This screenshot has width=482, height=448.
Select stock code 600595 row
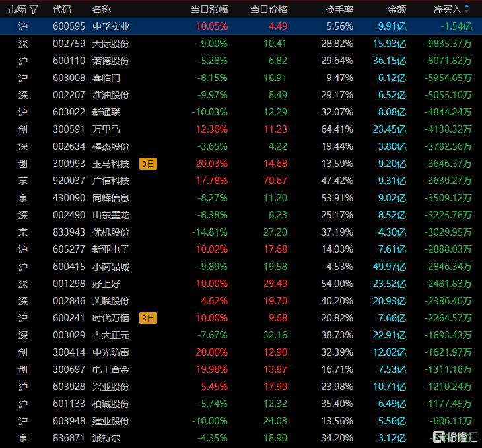[x=241, y=26]
